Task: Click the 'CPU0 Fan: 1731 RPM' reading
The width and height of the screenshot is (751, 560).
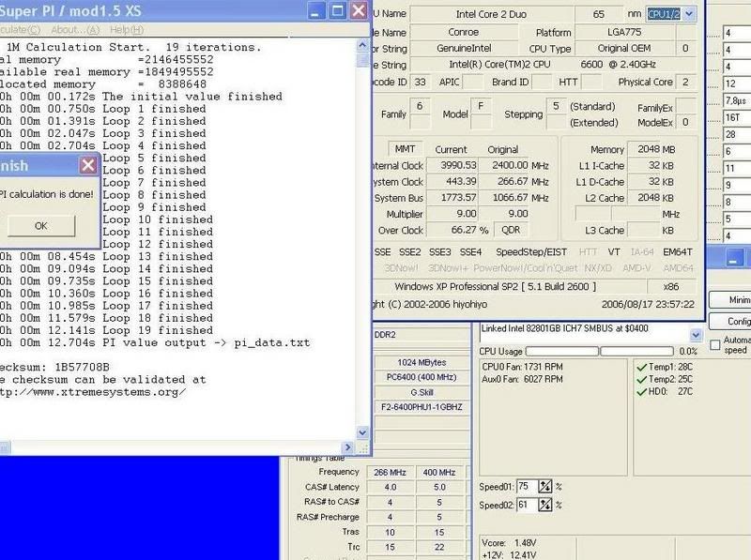Action: (x=522, y=367)
